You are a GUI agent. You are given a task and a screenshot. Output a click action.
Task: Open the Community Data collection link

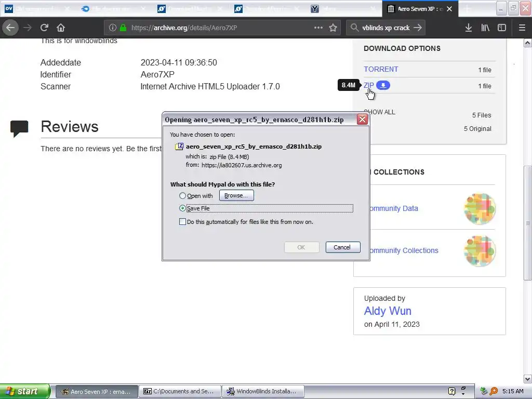point(394,208)
